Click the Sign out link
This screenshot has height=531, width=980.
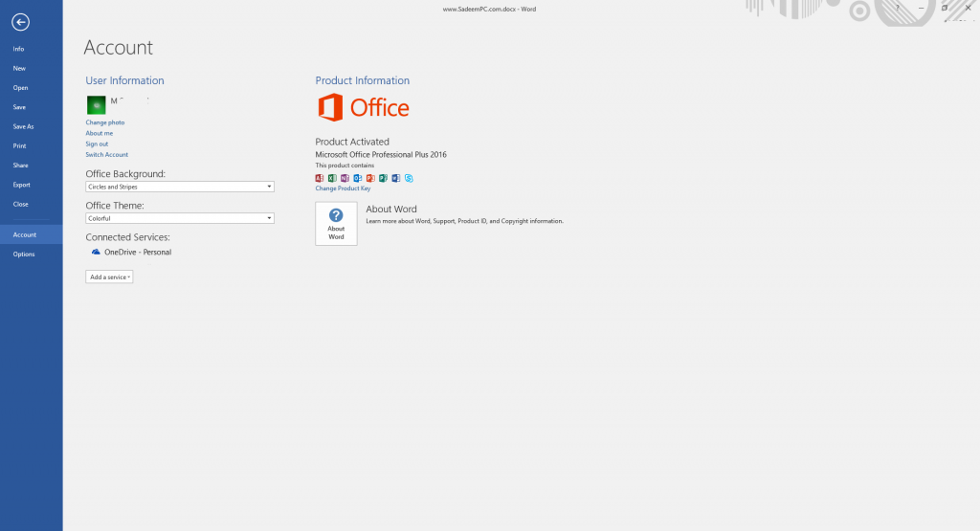click(x=97, y=144)
